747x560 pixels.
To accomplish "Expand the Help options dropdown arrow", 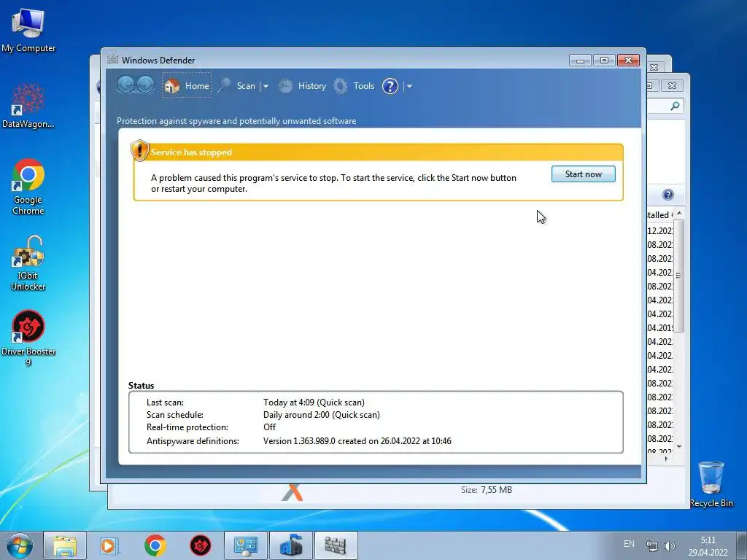I will tap(409, 86).
